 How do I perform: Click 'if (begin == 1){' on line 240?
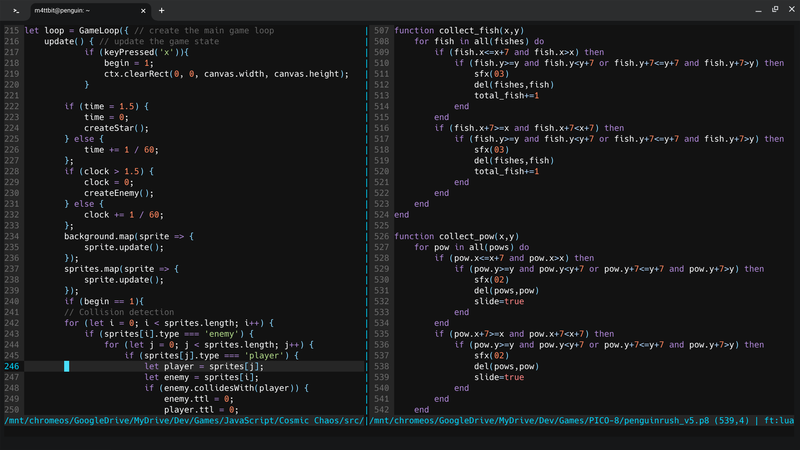pyautogui.click(x=104, y=302)
